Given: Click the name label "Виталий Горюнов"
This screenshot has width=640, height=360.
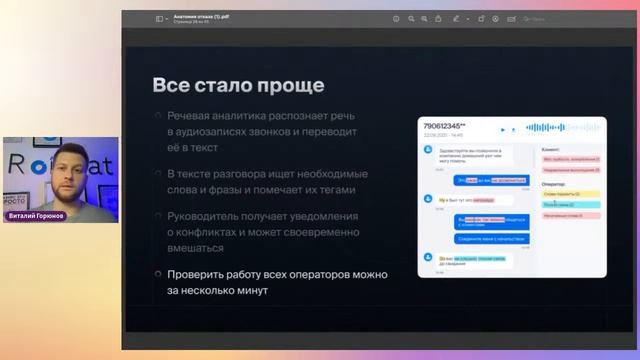Looking at the screenshot, I should pyautogui.click(x=36, y=216).
